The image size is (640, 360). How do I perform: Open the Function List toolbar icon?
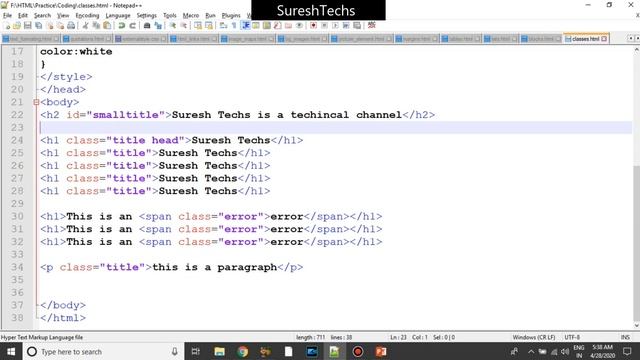tap(278, 26)
